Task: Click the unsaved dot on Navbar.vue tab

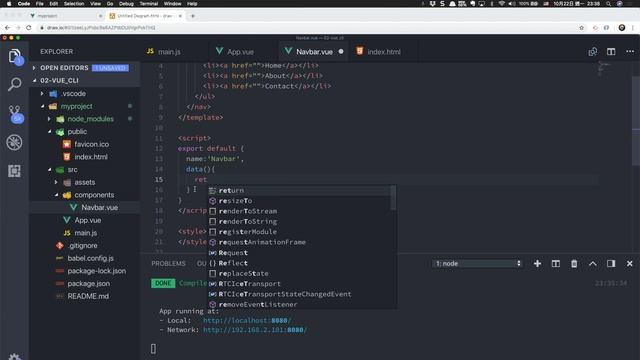Action: click(x=341, y=52)
